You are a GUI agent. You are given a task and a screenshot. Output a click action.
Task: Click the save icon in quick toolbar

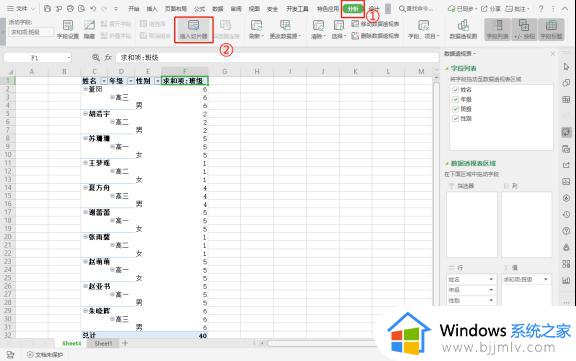pyautogui.click(x=47, y=8)
